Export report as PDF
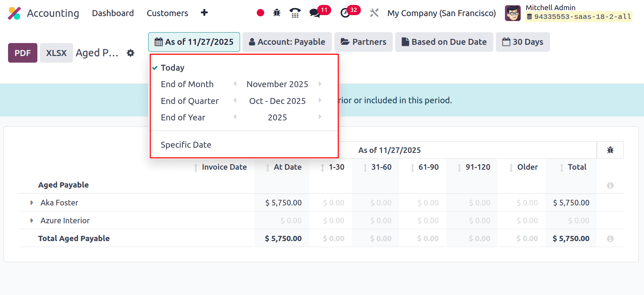 pos(23,53)
